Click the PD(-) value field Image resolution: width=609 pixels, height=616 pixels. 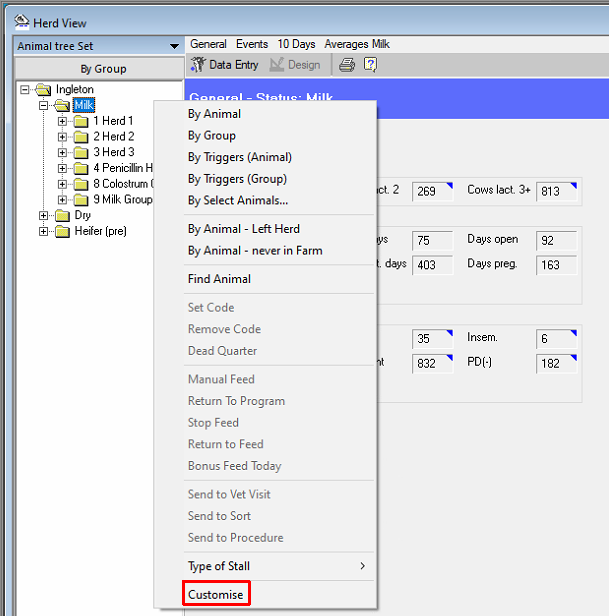coord(556,363)
